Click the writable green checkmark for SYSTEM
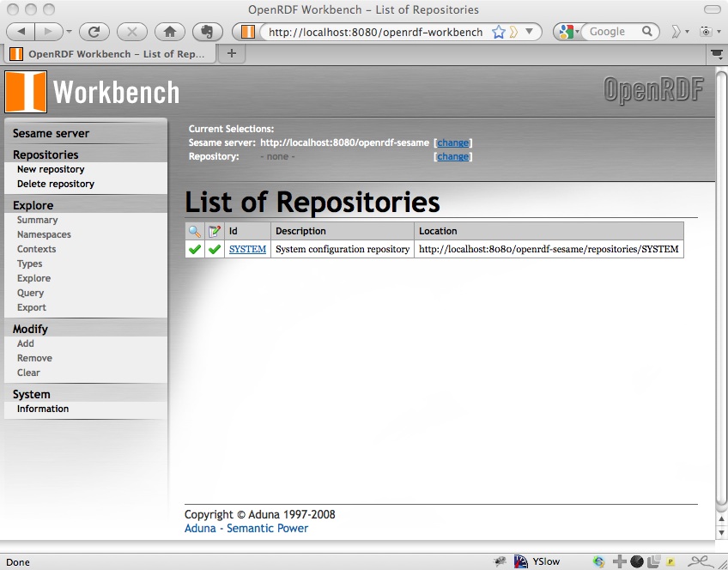The height and width of the screenshot is (570, 728). click(x=215, y=249)
